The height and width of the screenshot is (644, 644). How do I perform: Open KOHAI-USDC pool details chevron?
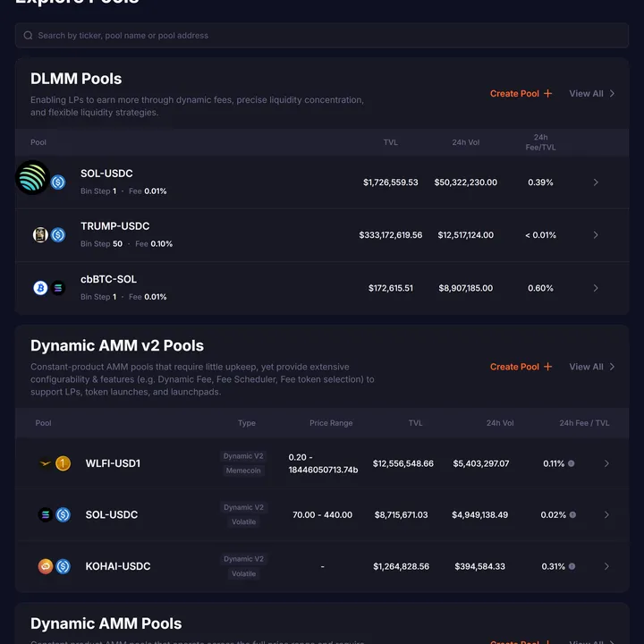coord(606,566)
